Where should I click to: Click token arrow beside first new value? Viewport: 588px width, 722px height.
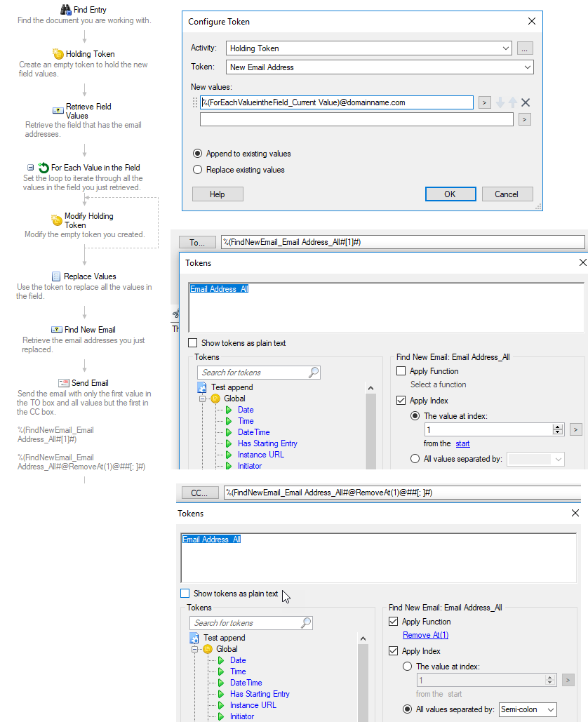tap(484, 102)
